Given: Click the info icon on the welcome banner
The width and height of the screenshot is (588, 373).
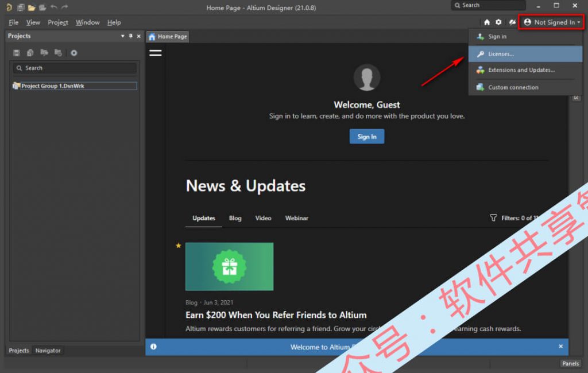Looking at the screenshot, I should pos(153,347).
